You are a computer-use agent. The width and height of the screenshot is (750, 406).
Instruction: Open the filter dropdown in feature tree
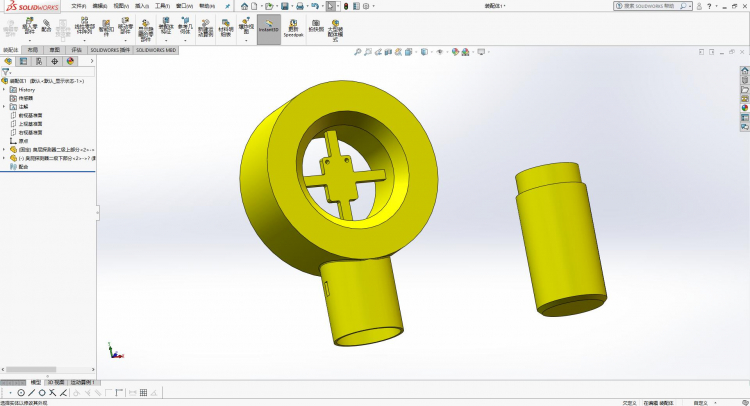point(7,72)
